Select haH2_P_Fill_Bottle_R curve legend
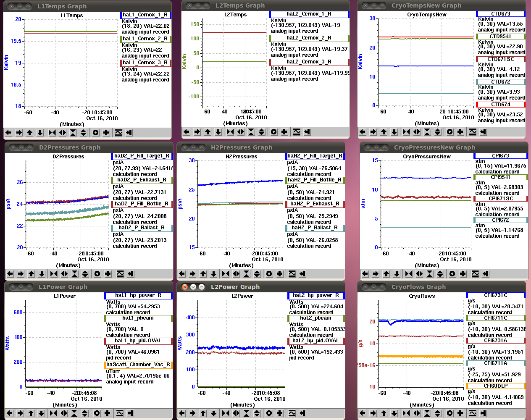This screenshot has height=420, width=531. coord(315,180)
